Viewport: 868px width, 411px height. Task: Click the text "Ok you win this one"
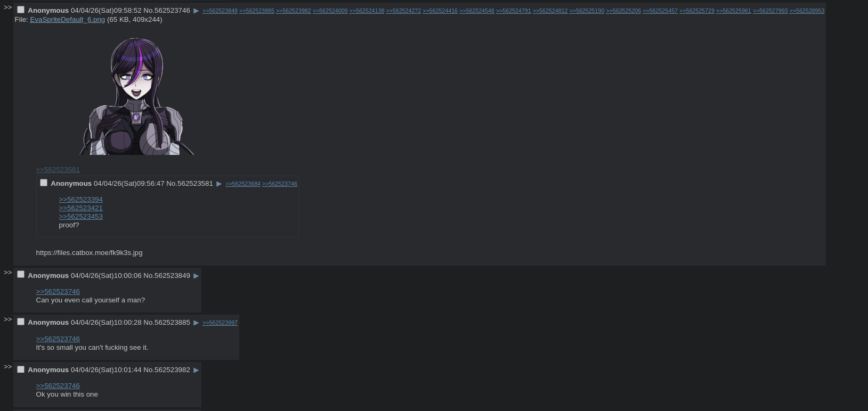[67, 394]
